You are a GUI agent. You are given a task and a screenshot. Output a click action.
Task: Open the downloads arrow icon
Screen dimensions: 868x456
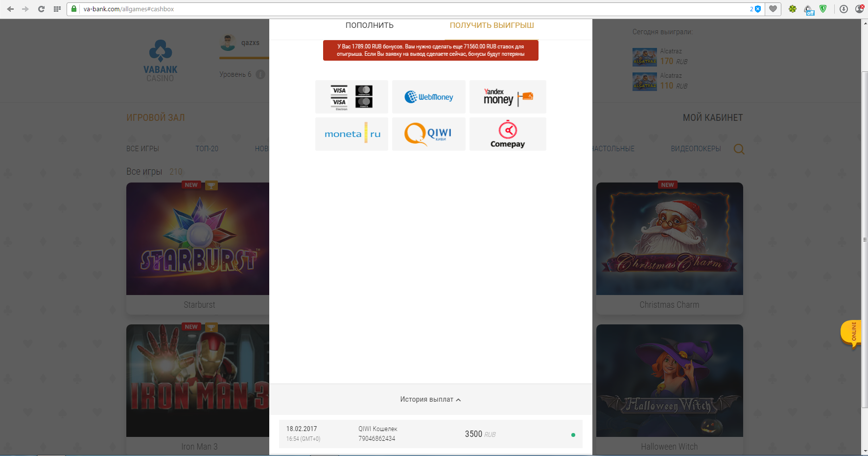(x=844, y=9)
